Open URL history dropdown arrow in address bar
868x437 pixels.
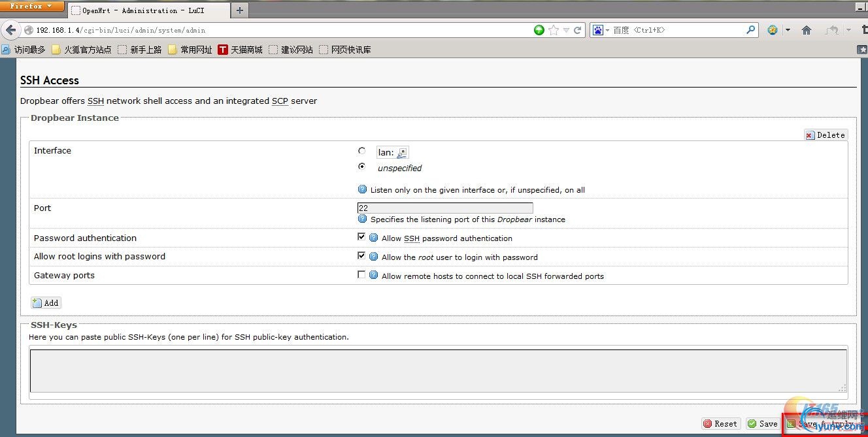(x=566, y=30)
